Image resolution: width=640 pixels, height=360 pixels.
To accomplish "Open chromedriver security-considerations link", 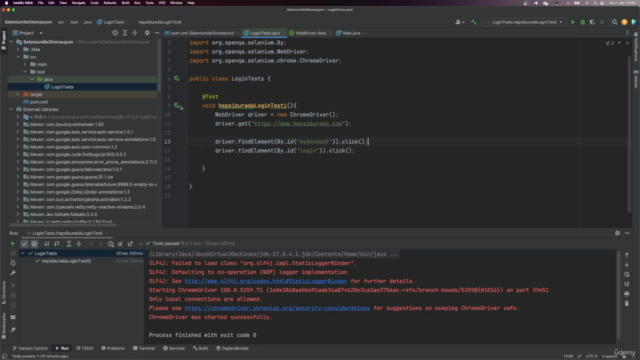I will pyautogui.click(x=277, y=308).
